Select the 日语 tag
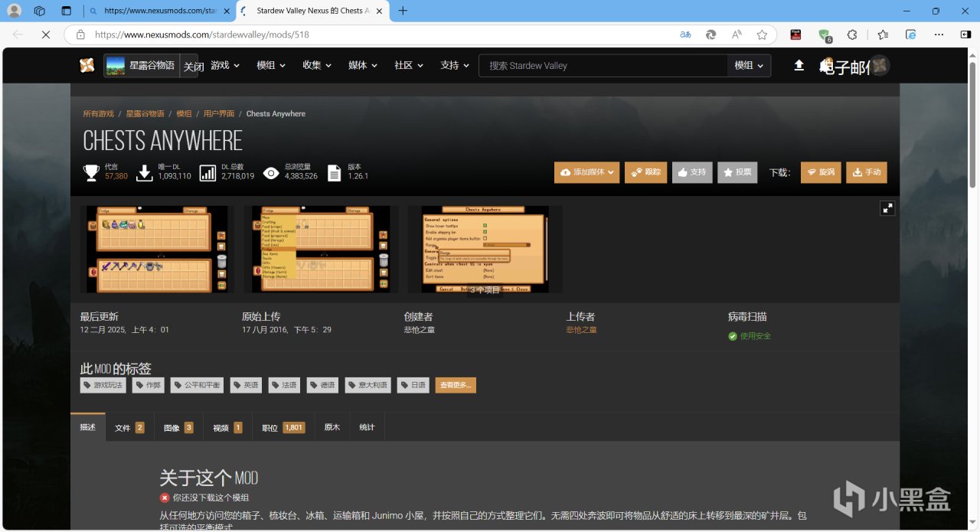 coord(413,385)
